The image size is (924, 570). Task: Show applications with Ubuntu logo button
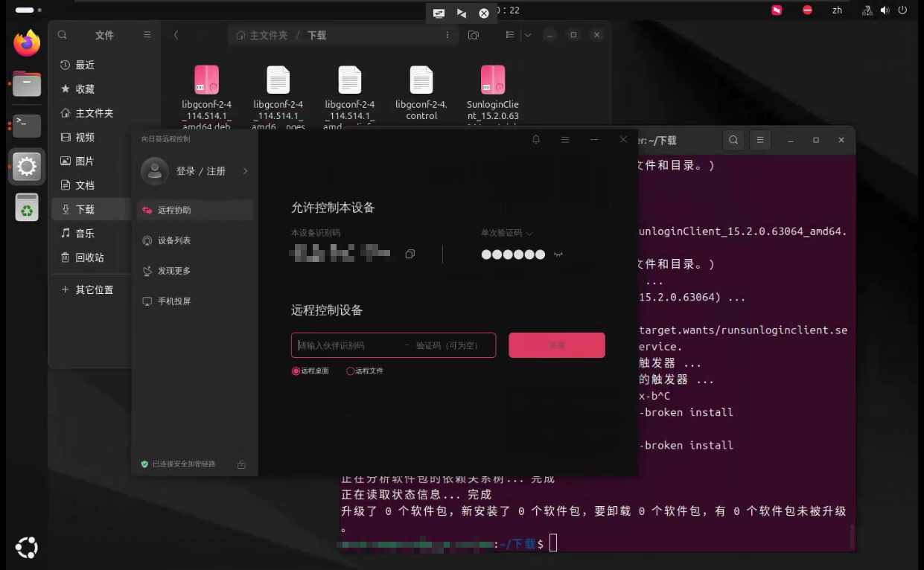coord(27,547)
